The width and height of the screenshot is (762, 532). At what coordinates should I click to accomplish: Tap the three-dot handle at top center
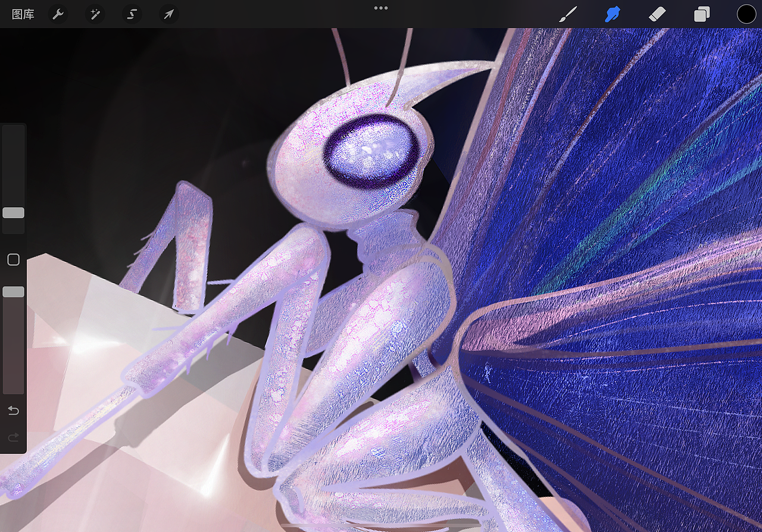click(x=381, y=8)
